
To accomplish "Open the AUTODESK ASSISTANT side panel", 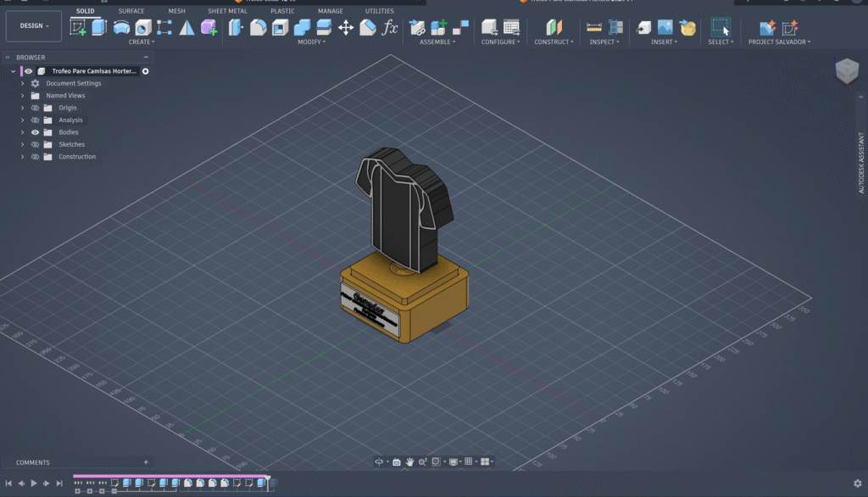I will (x=861, y=163).
